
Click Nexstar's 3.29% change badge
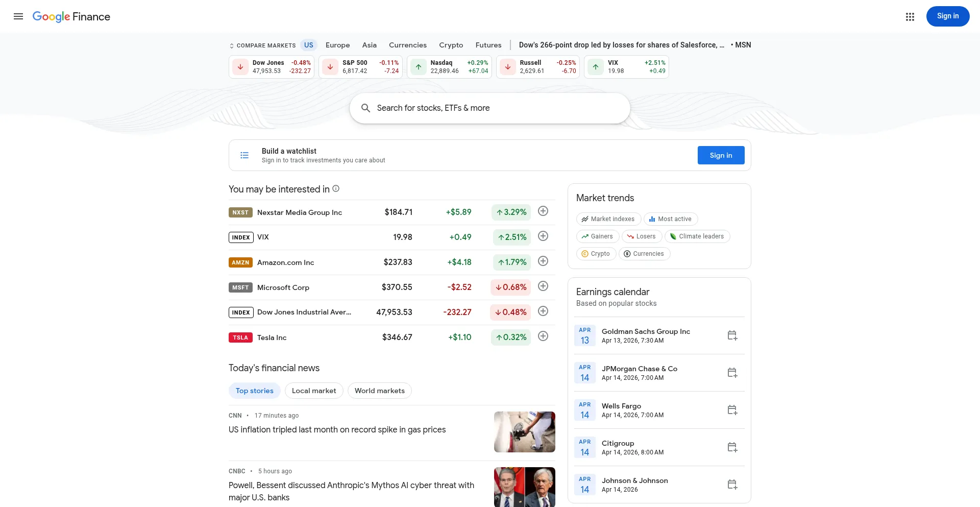click(x=511, y=212)
